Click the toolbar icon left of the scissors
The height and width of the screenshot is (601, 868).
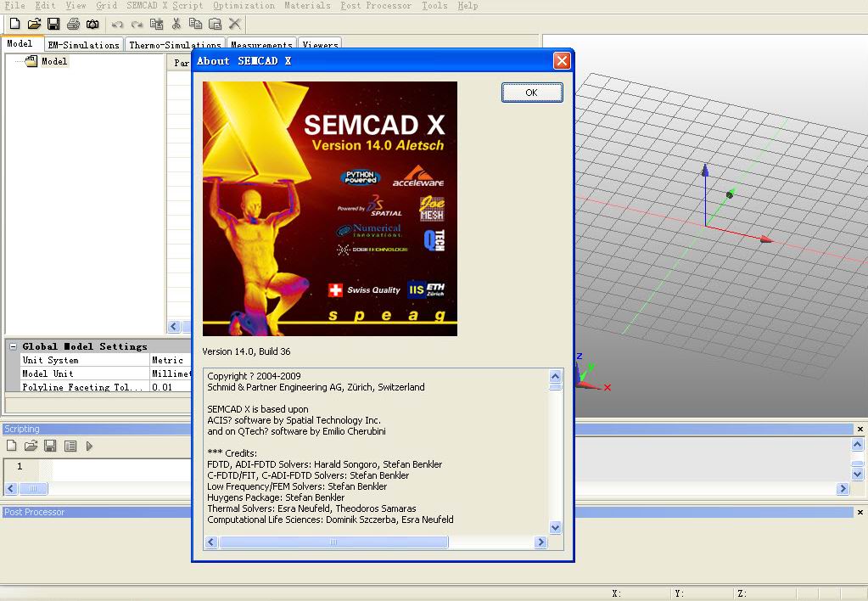[157, 24]
